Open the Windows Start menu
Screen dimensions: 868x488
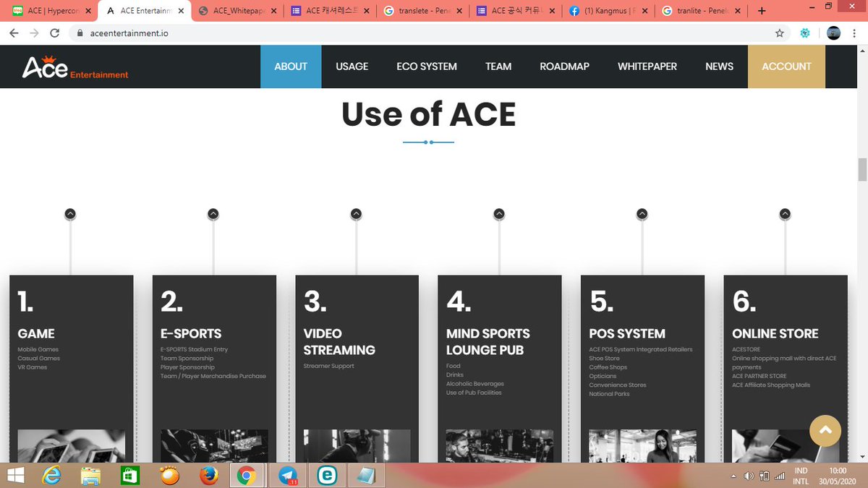tap(15, 475)
